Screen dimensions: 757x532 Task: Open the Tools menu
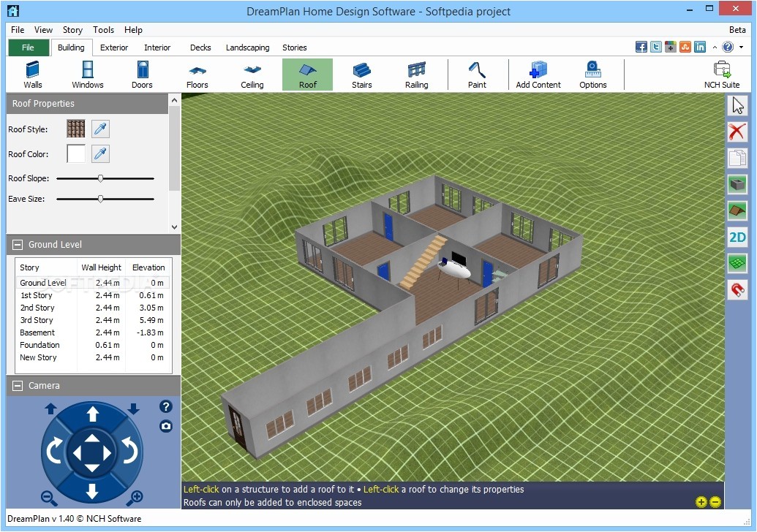[103, 30]
